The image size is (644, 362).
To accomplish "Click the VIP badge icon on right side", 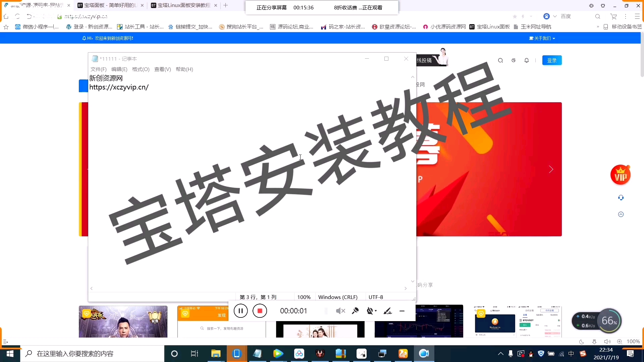I will coord(621,175).
